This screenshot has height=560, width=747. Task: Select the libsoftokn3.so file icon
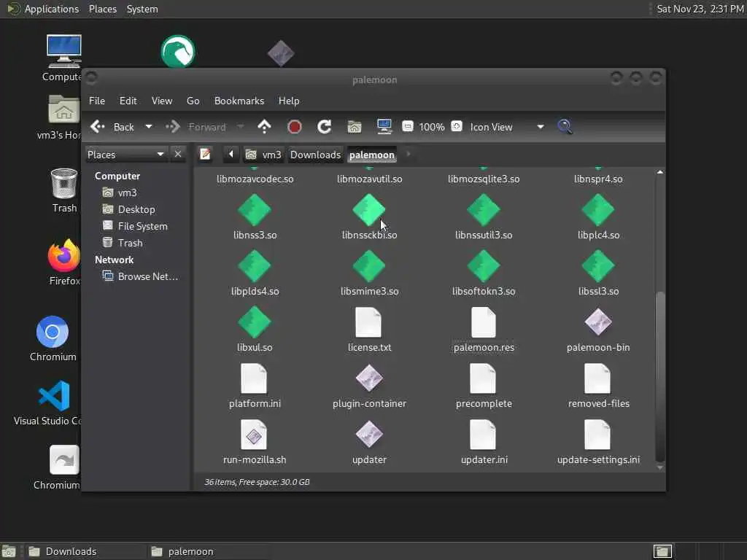(484, 265)
